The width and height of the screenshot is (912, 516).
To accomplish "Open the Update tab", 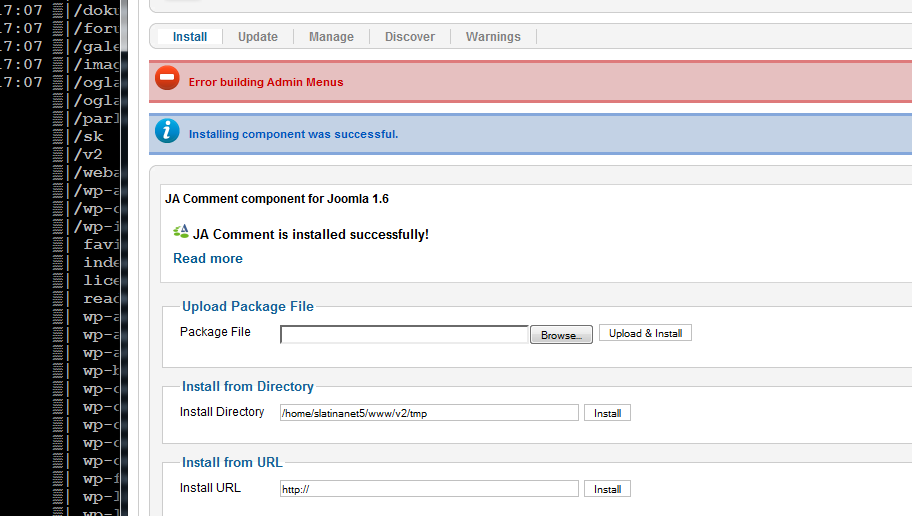I will [x=258, y=37].
